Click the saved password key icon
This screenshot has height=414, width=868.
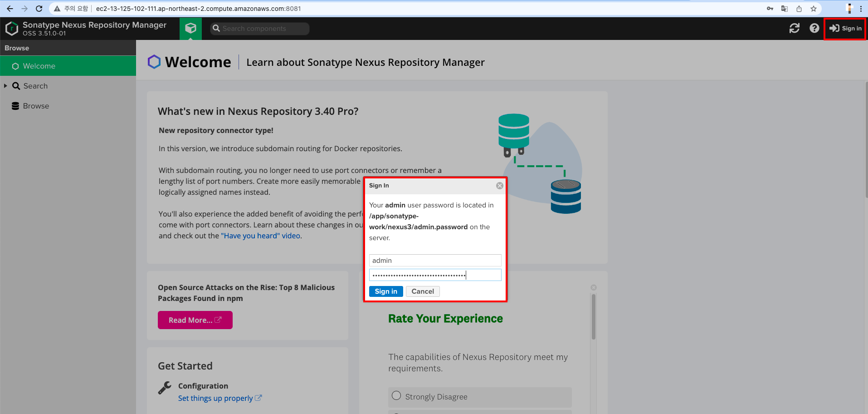point(770,9)
